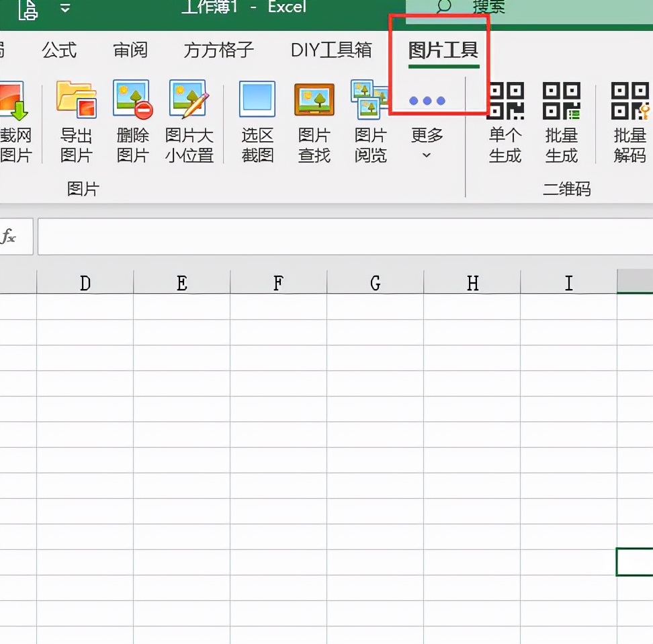The width and height of the screenshot is (653, 644).
Task: Switch to the 审阅 (Review) tab
Action: pos(130,50)
